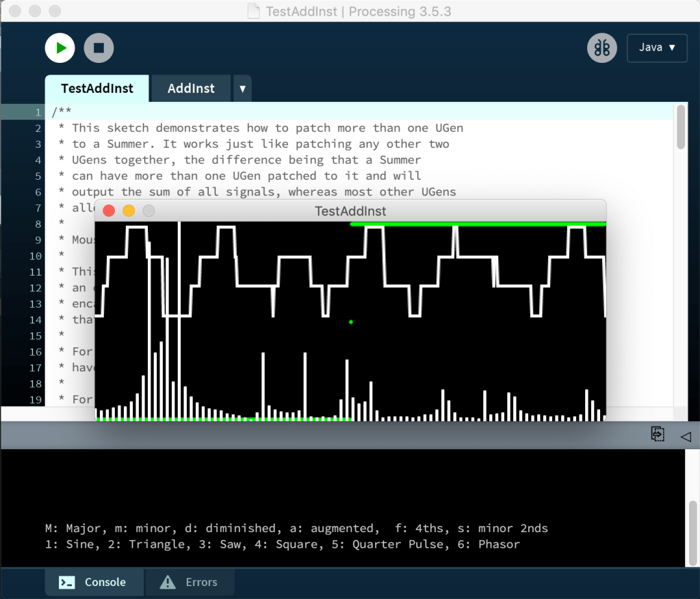
Task: Stop the running sketch
Action: coord(99,48)
